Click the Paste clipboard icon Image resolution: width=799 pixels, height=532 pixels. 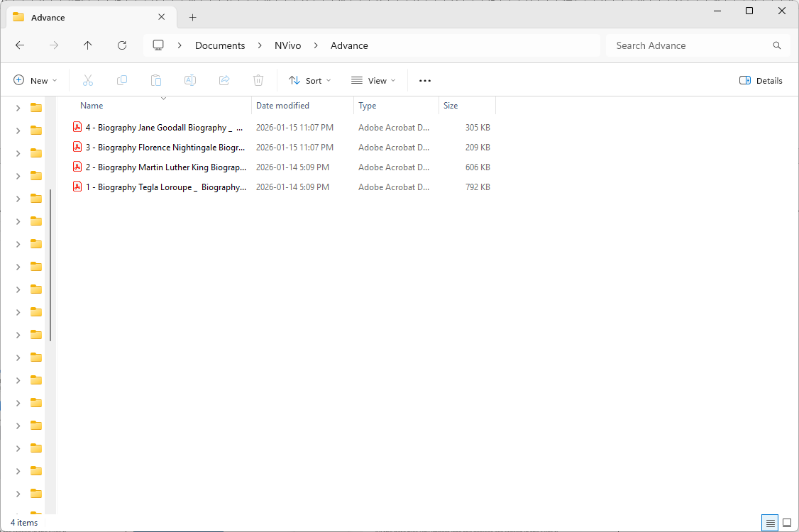click(x=156, y=81)
